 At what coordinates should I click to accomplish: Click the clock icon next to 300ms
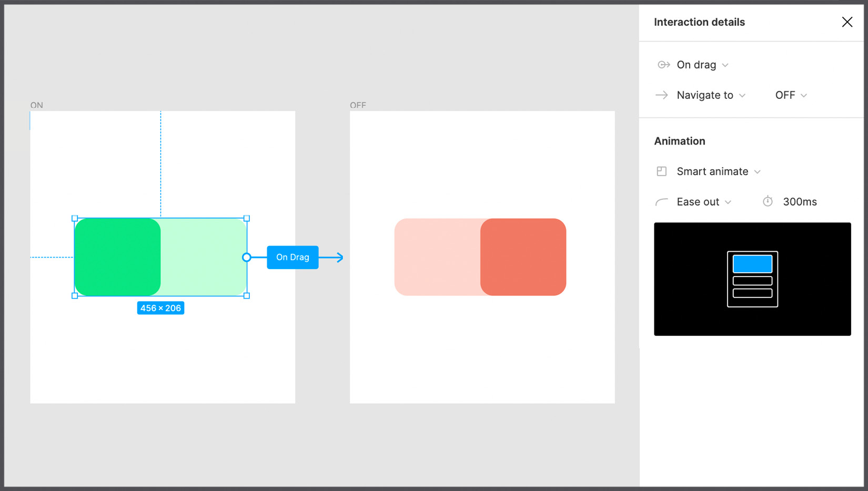pyautogui.click(x=768, y=201)
